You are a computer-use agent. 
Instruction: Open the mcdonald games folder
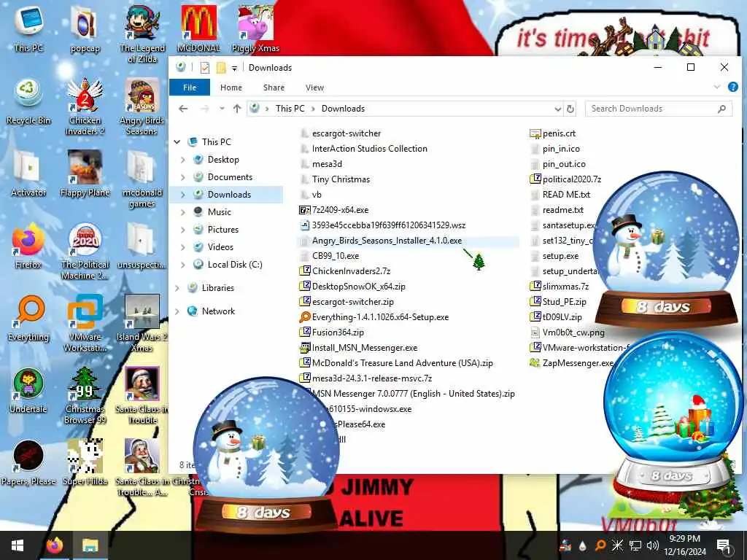pos(142,179)
